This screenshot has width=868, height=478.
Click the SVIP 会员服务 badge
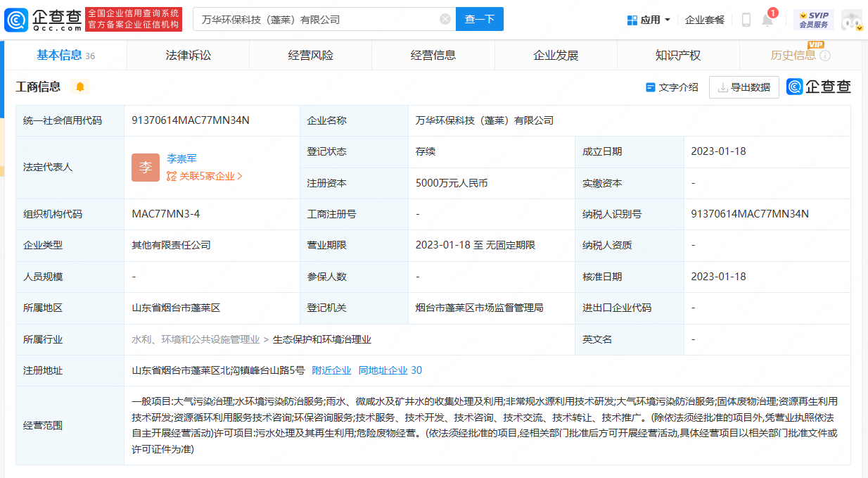(814, 20)
